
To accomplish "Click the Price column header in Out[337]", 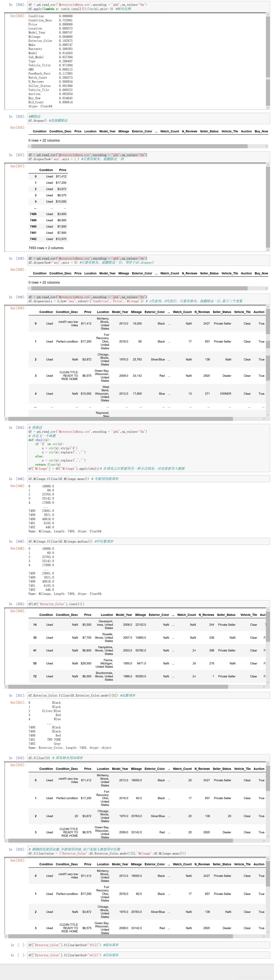I will click(x=63, y=170).
